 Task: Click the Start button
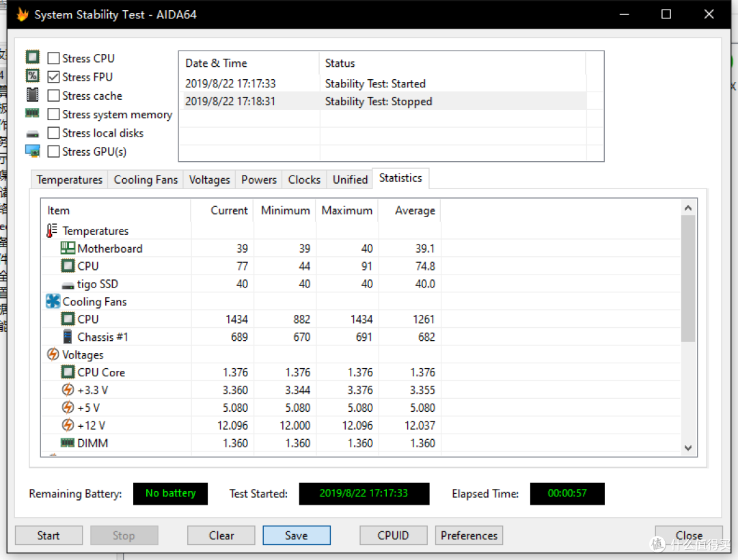pos(49,535)
